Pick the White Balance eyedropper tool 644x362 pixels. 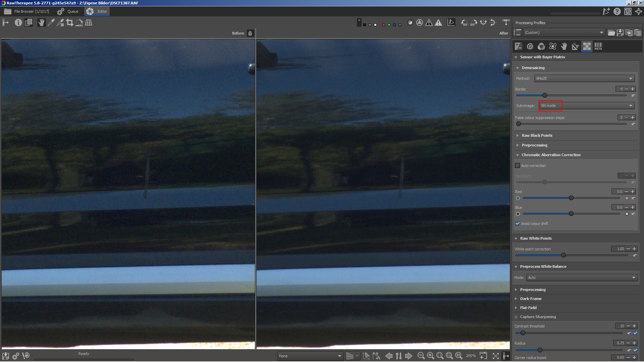click(x=51, y=22)
